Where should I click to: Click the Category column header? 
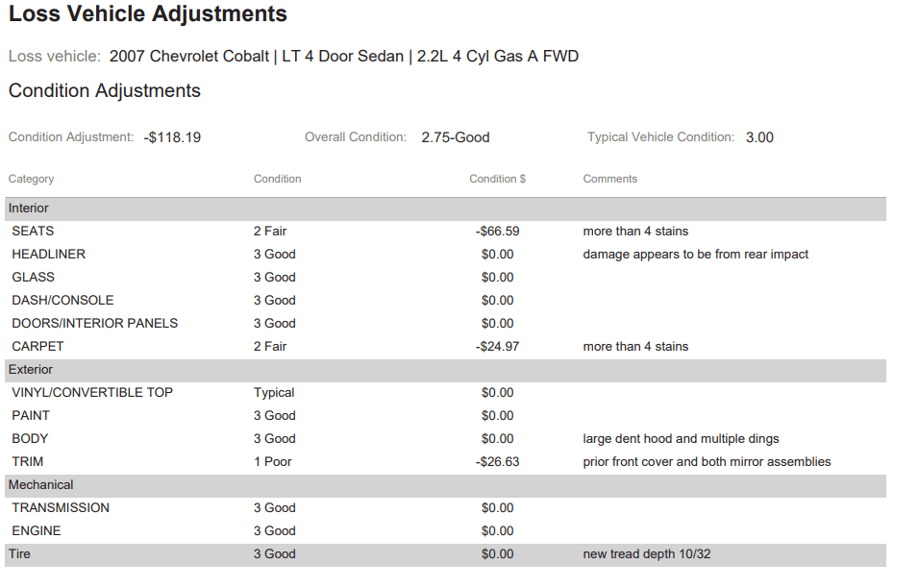point(32,179)
